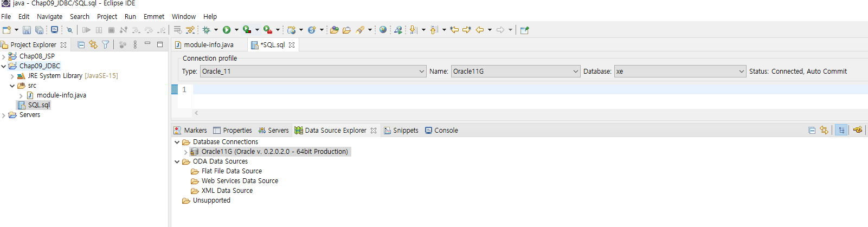Viewport: 868px width, 227px height.
Task: Click the Last Edit Location icon
Action: tap(454, 30)
